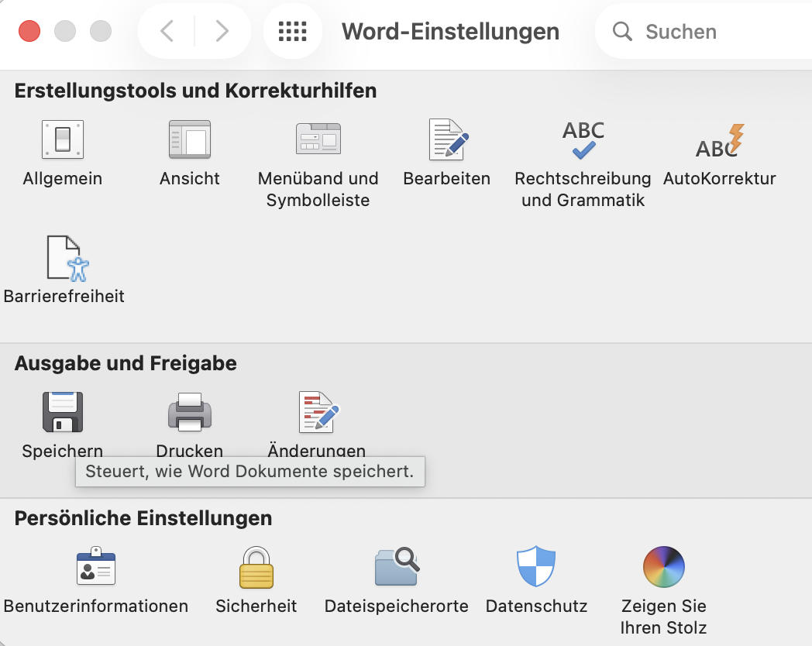
Task: Open Rechtschreibung und Grammatik settings
Action: (x=583, y=140)
